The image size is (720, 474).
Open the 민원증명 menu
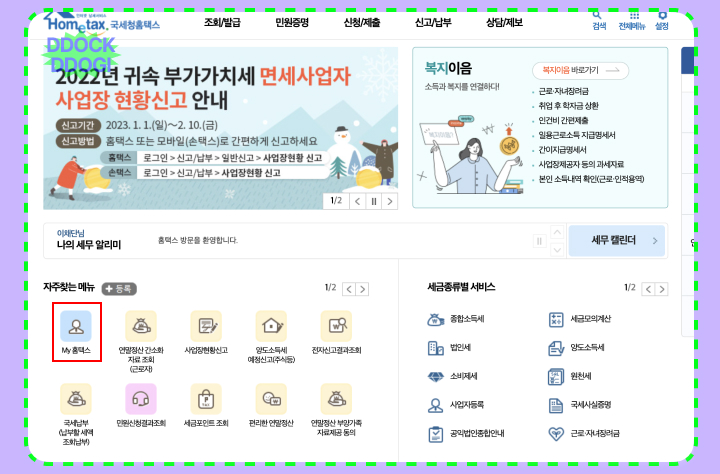point(292,23)
